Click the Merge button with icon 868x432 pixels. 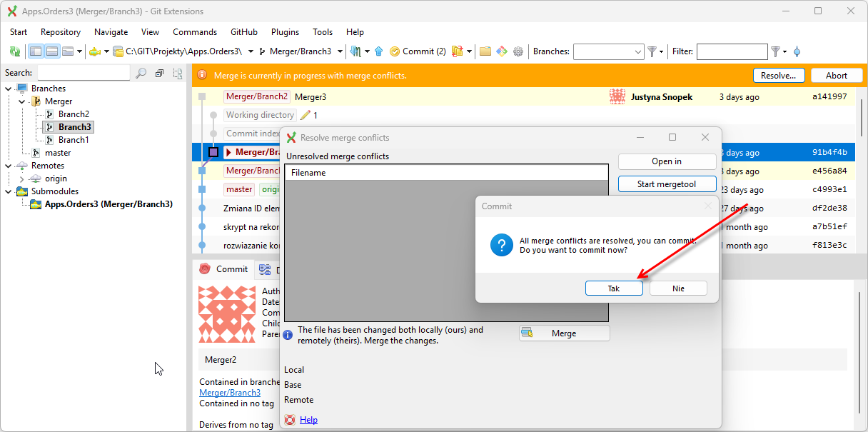[x=564, y=333]
